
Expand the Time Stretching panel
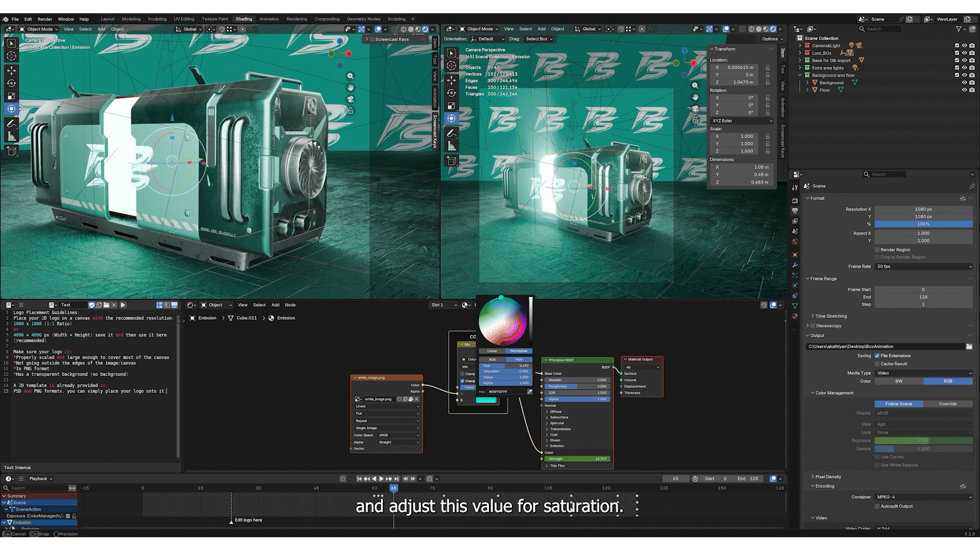click(x=830, y=316)
